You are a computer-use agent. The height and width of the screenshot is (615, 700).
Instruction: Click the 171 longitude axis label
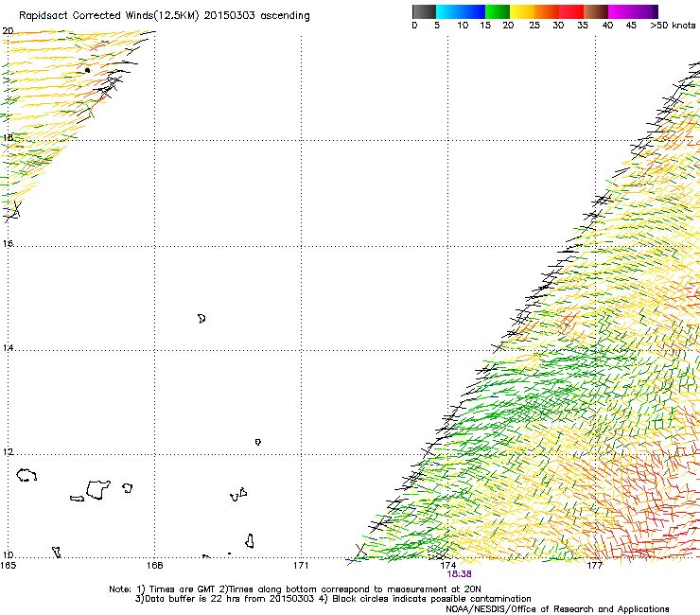click(x=301, y=566)
